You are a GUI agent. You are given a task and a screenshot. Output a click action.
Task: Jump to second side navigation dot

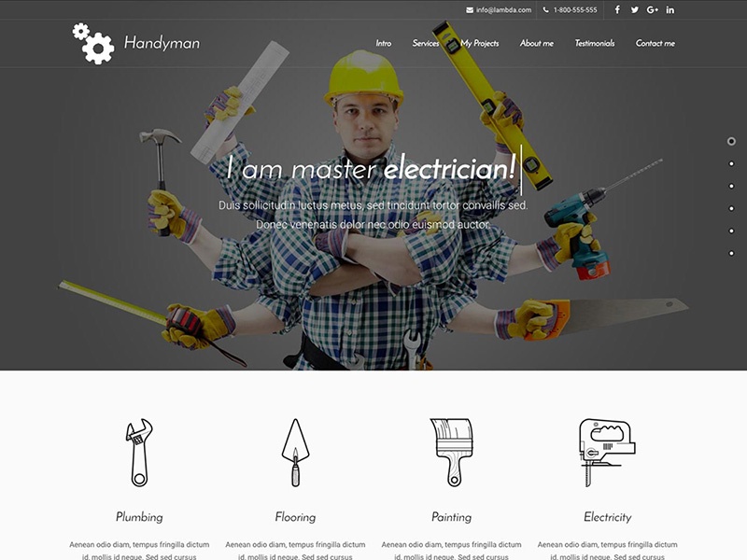731,163
